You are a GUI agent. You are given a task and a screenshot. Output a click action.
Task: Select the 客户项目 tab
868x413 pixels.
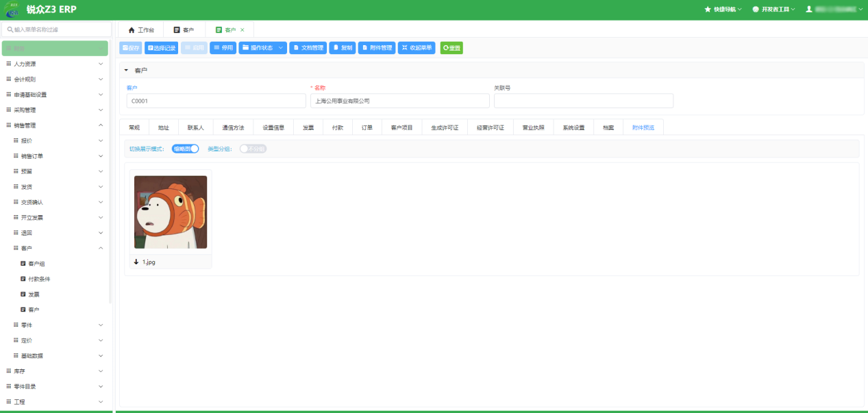402,128
